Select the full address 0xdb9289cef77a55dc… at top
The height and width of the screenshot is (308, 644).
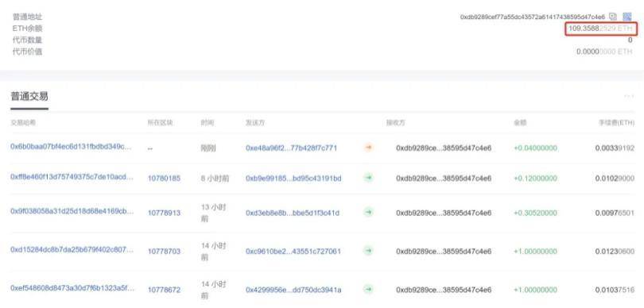[532, 17]
